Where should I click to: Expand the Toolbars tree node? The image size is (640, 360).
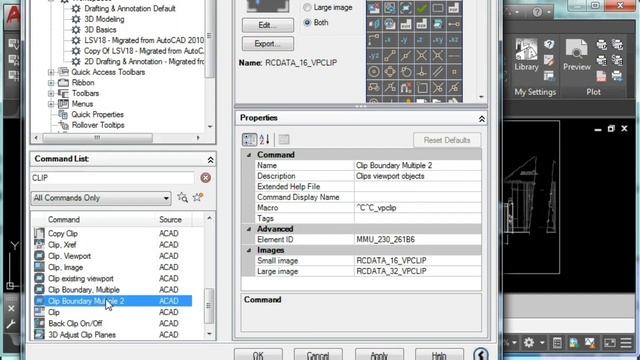51,93
